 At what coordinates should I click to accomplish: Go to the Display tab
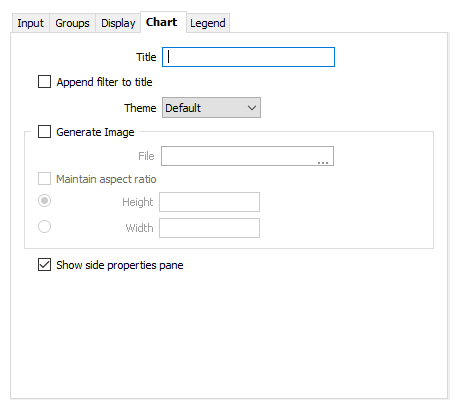(118, 23)
